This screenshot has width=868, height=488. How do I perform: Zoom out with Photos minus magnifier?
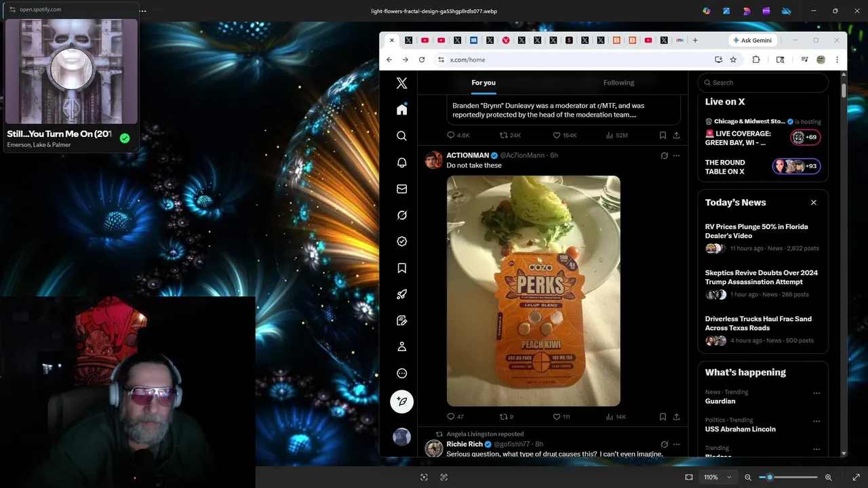pos(748,477)
